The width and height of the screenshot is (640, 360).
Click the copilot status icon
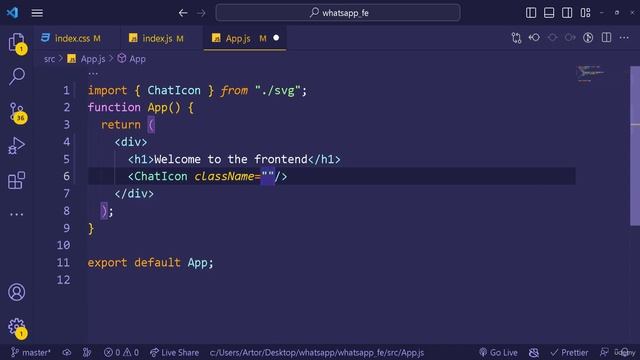pyautogui.click(x=534, y=352)
